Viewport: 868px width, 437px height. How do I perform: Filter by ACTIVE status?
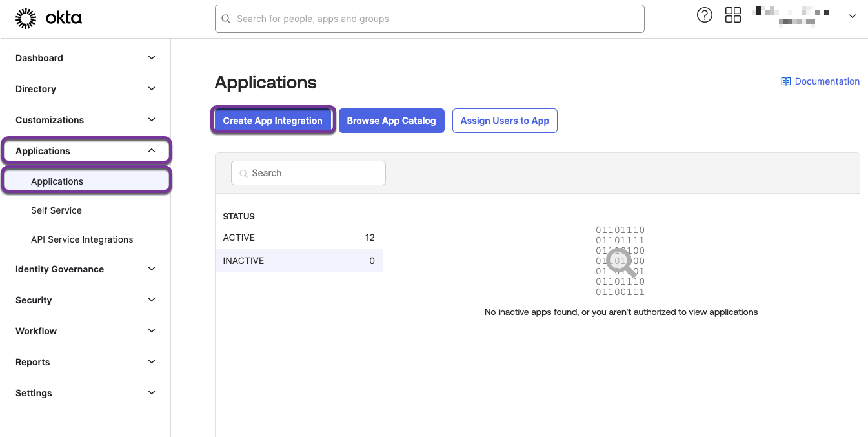click(298, 238)
